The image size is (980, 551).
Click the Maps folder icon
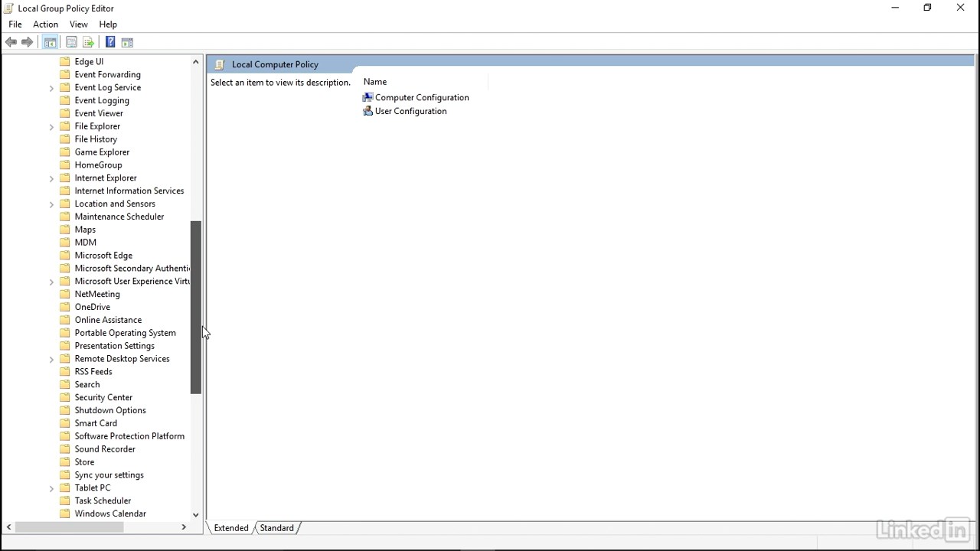pyautogui.click(x=65, y=230)
